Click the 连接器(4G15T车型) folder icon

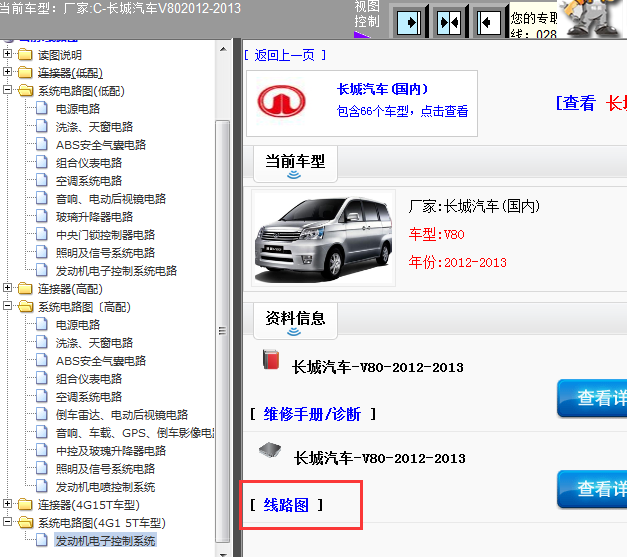tap(25, 504)
